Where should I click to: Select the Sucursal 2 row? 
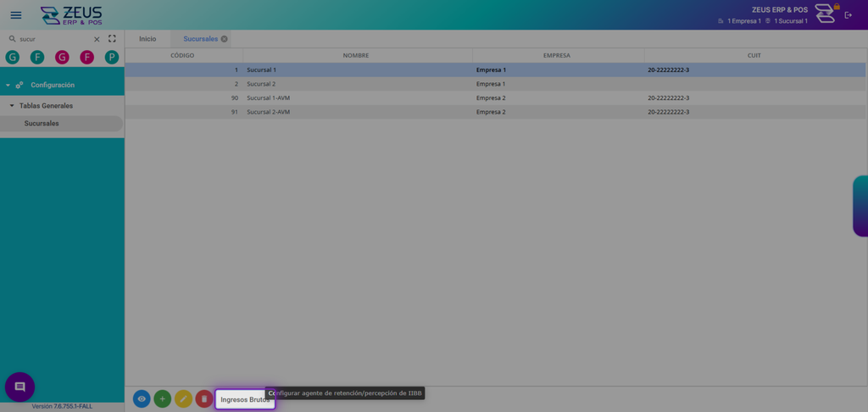495,84
